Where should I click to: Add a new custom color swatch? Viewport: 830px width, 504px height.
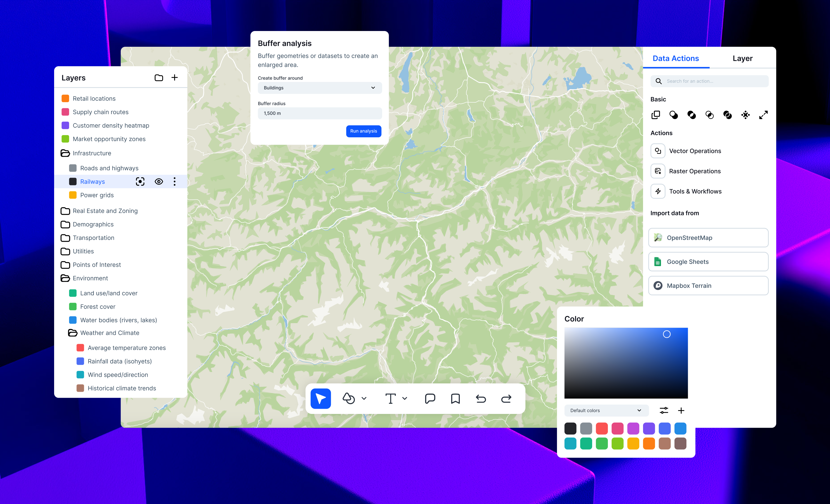click(x=681, y=410)
